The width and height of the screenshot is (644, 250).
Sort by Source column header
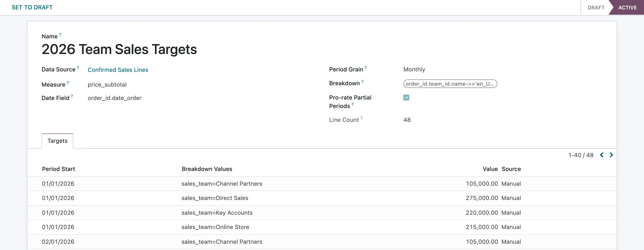click(x=511, y=169)
